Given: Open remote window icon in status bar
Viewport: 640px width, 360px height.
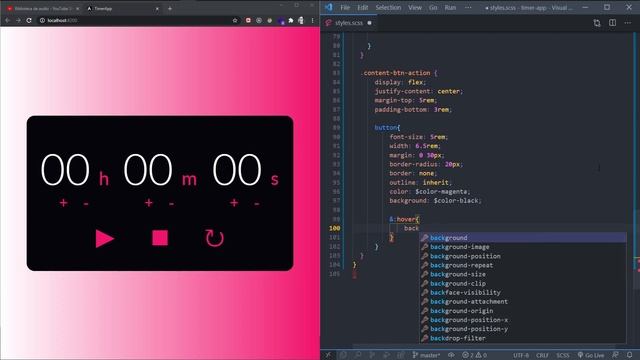Looking at the screenshot, I should click(328, 356).
